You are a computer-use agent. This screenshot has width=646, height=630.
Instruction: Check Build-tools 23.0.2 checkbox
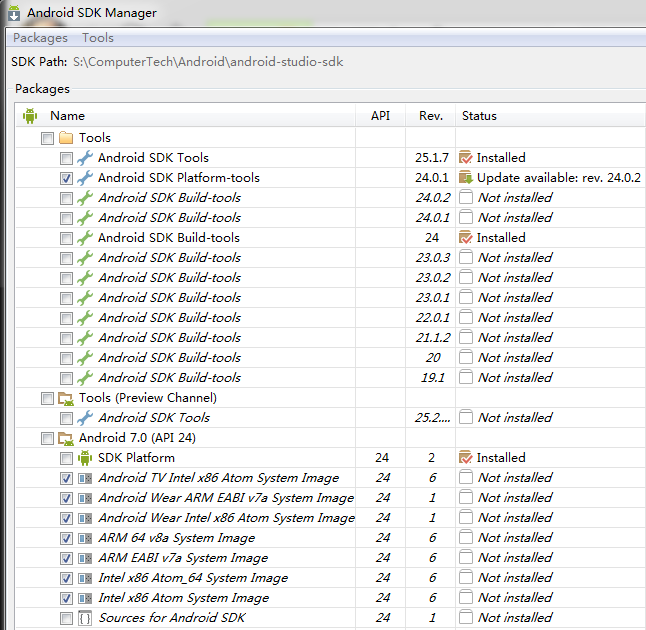[66, 278]
